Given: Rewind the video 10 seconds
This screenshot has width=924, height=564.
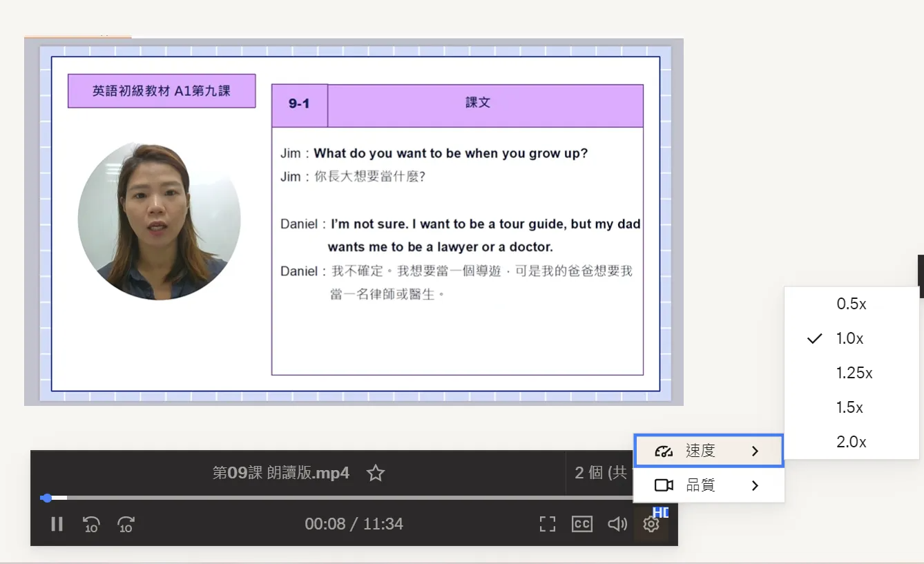Looking at the screenshot, I should click(91, 525).
